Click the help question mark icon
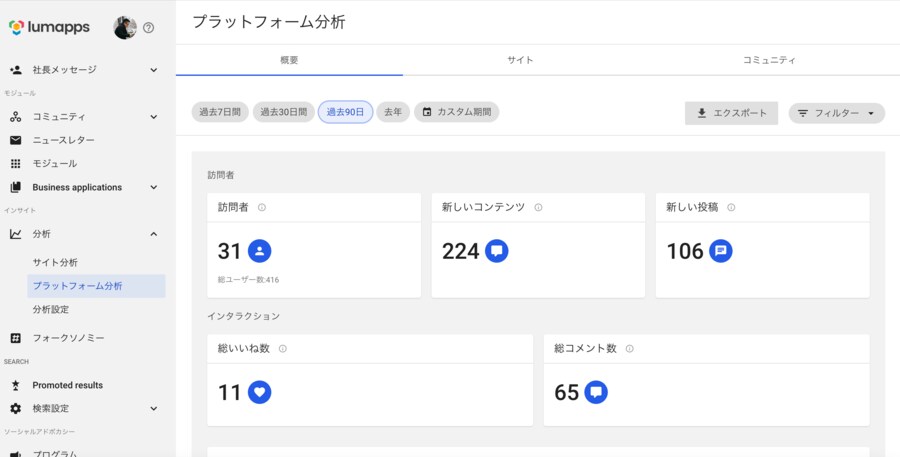Viewport: 900px width, 457px height. (149, 28)
